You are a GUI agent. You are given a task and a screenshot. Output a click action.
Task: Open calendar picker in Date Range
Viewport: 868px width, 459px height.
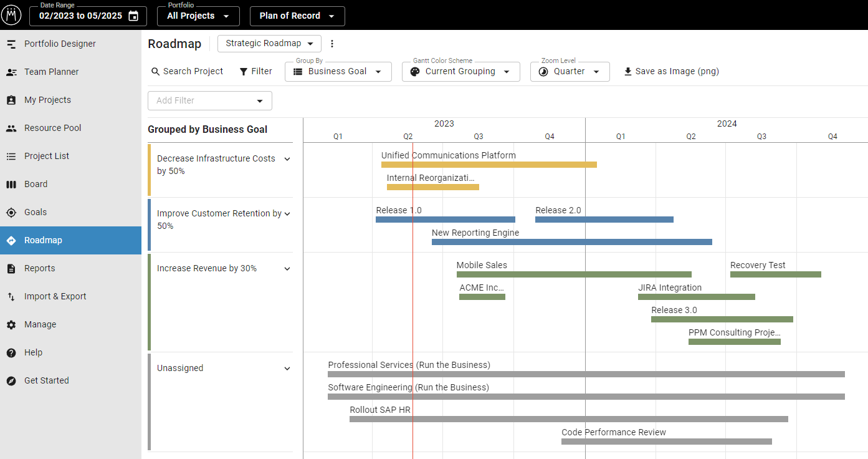tap(133, 16)
